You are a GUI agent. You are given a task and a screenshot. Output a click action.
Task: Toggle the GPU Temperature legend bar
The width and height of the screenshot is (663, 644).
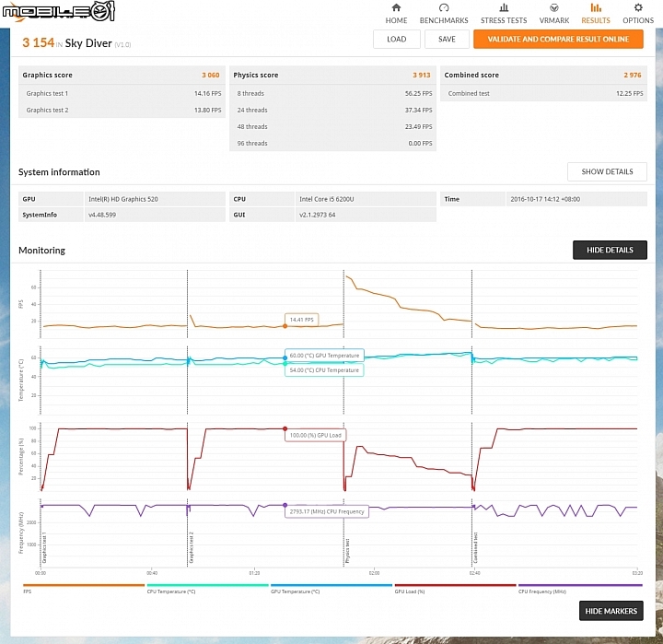pos(331,585)
